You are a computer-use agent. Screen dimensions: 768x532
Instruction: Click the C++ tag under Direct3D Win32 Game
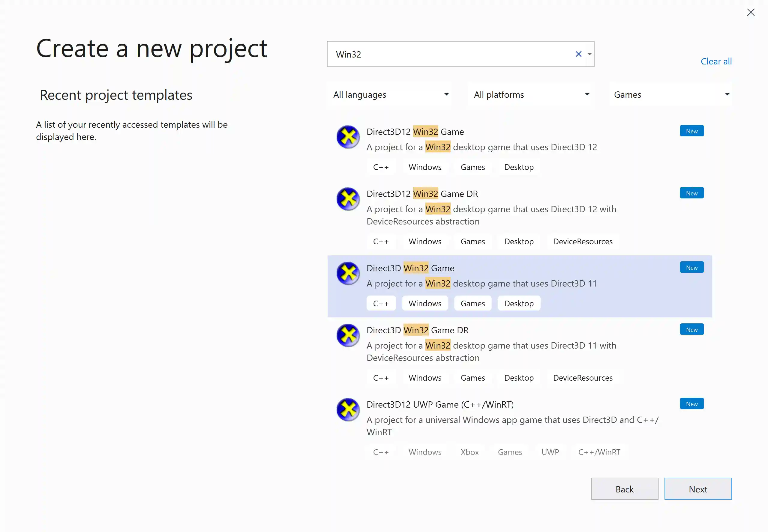pos(381,303)
